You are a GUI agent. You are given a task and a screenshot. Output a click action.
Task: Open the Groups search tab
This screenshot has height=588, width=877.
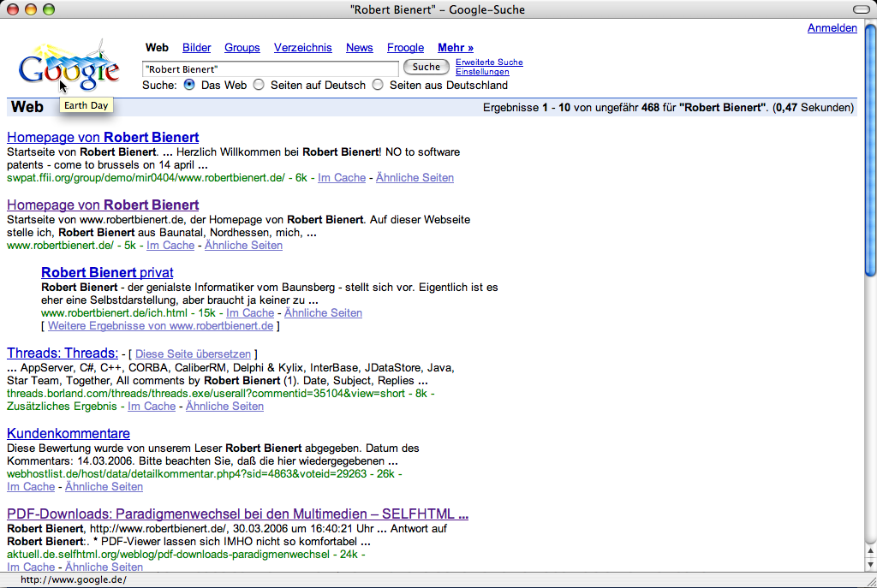coord(242,48)
